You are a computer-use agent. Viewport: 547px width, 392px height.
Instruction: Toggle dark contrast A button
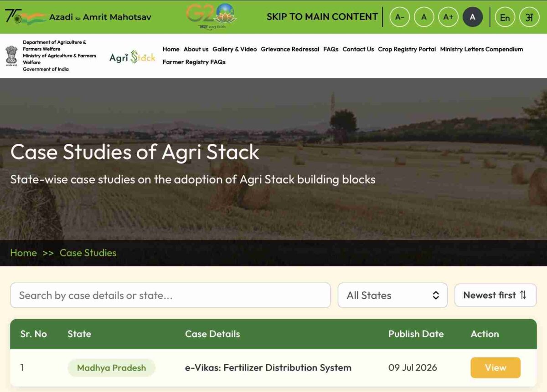pos(473,17)
